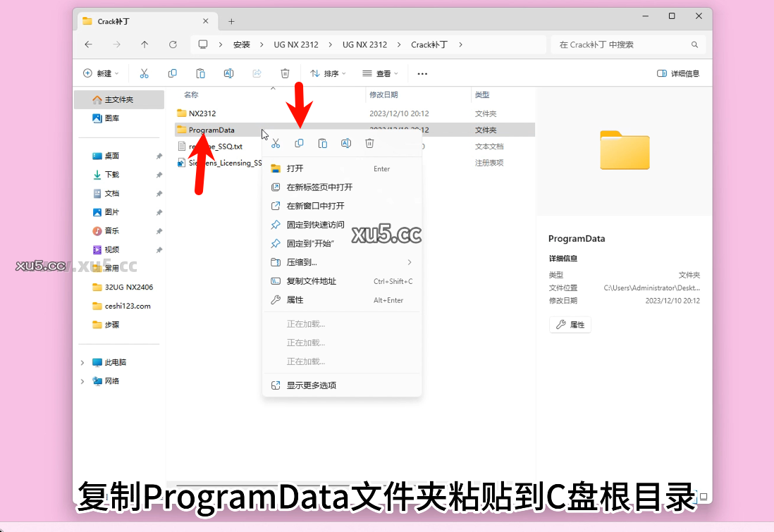The image size is (774, 532).
Task: Expand 此电脑 in the sidebar
Action: (83, 362)
